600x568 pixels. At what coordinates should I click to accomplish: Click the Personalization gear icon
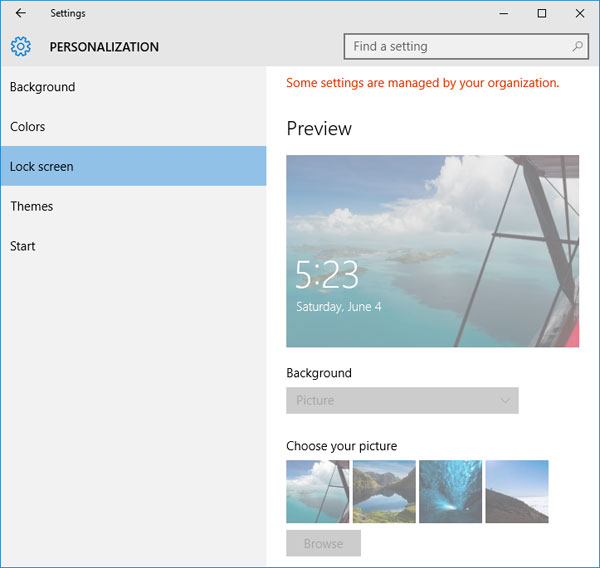coord(21,46)
